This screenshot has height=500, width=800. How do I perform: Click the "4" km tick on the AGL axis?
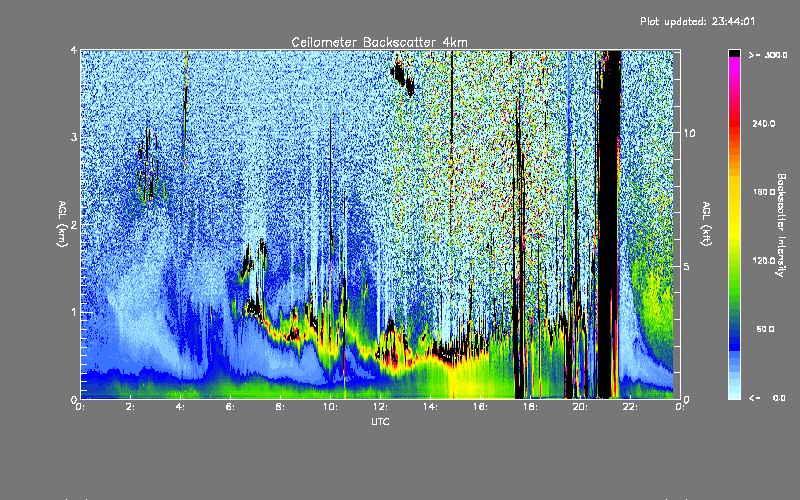[x=74, y=51]
